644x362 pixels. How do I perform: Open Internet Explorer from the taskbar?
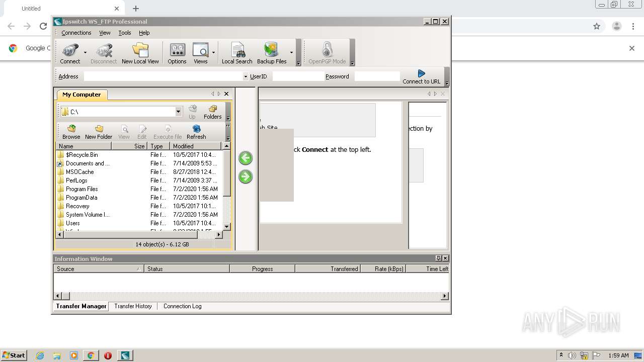point(40,355)
